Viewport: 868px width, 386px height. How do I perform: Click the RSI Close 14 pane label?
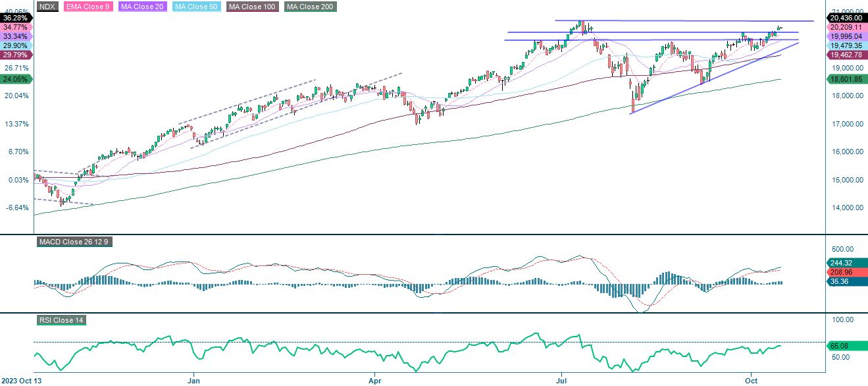click(x=62, y=321)
